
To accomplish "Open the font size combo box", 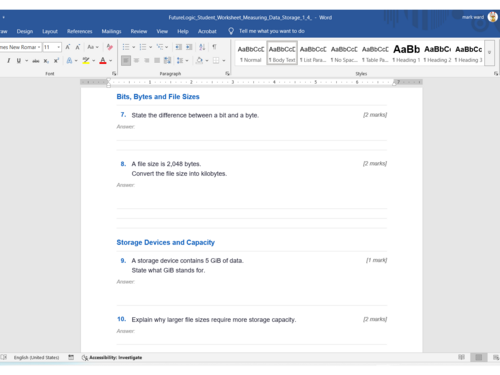I will click(x=52, y=47).
